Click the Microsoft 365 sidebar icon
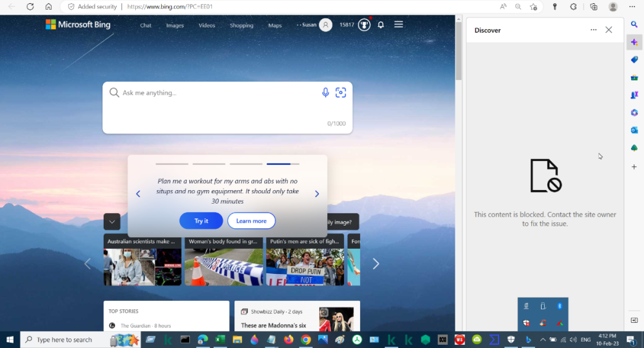 [x=634, y=113]
